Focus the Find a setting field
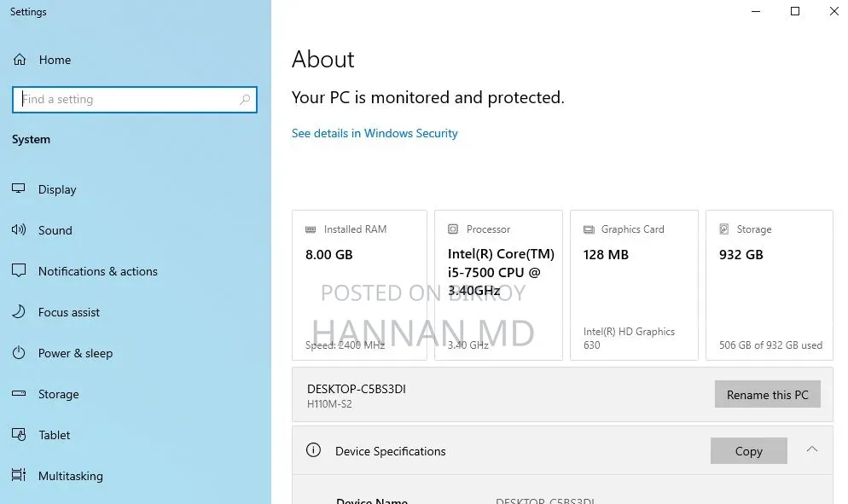The width and height of the screenshot is (848, 504). click(134, 100)
